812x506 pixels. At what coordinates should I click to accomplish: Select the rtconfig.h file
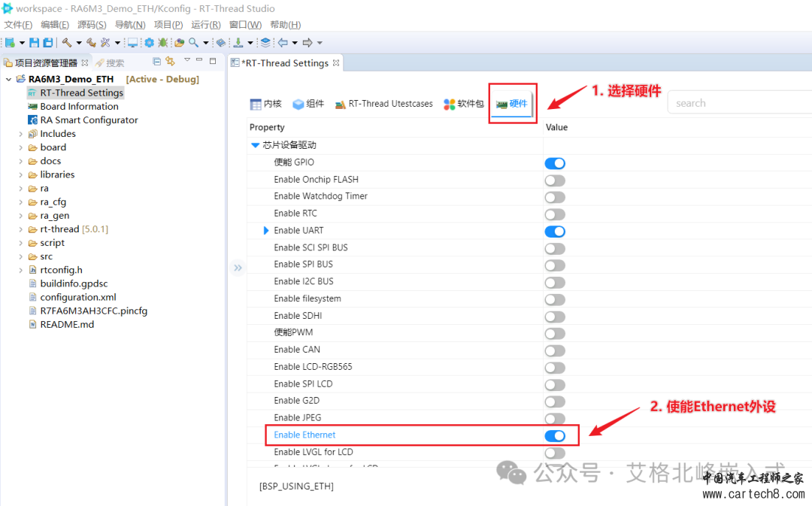56,270
